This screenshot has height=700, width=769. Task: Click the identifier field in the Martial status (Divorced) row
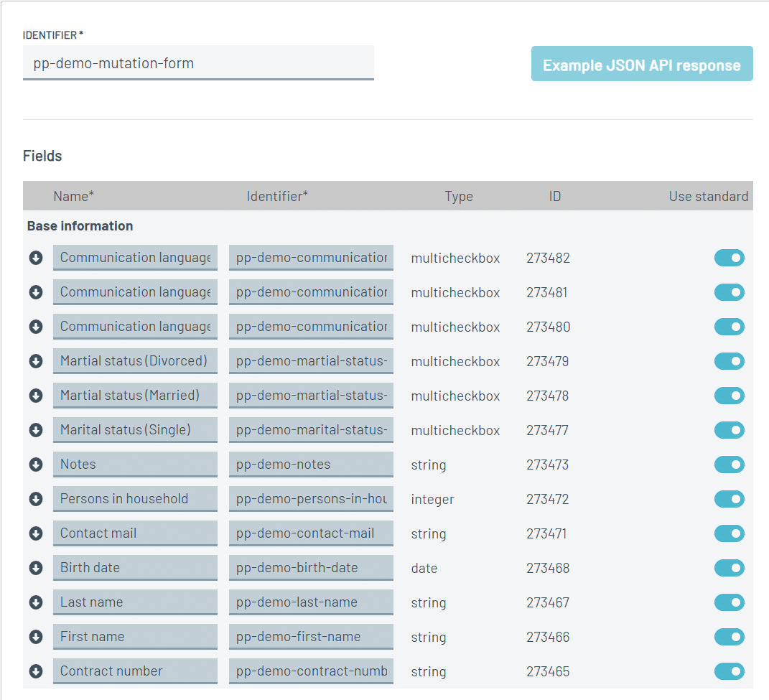311,361
